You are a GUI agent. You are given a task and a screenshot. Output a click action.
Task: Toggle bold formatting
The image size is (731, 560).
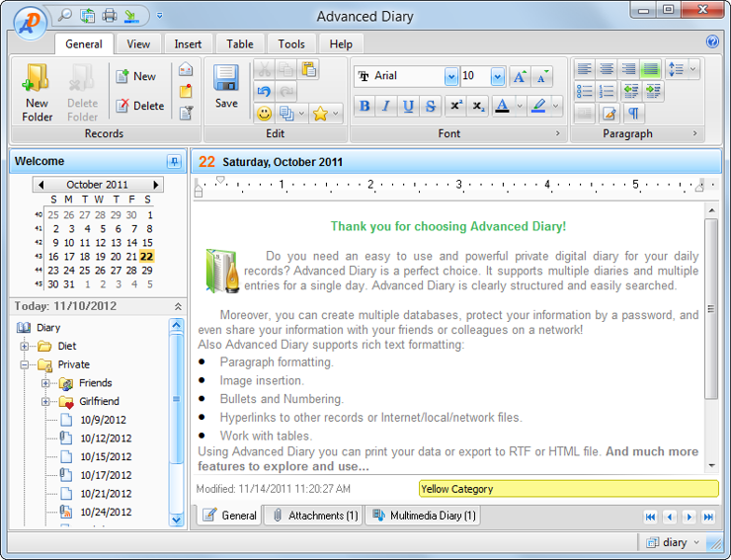coord(365,106)
